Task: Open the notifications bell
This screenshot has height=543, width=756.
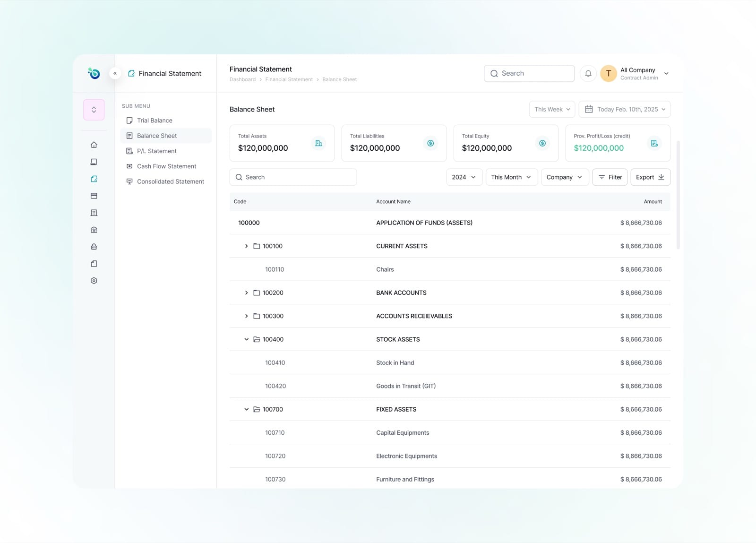Action: (x=588, y=73)
